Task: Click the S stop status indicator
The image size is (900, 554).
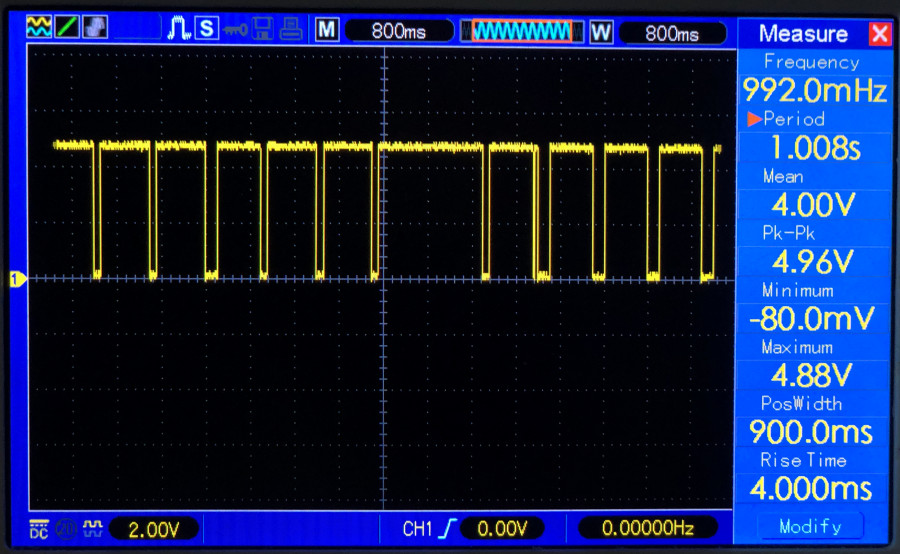Action: [x=207, y=28]
